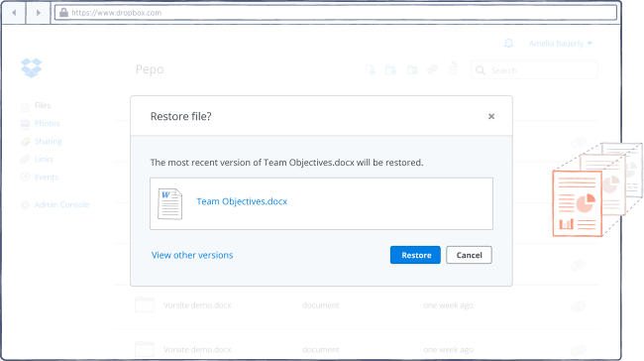This screenshot has height=361, width=644.
Task: Open Photos in the sidebar
Action: click(x=48, y=123)
